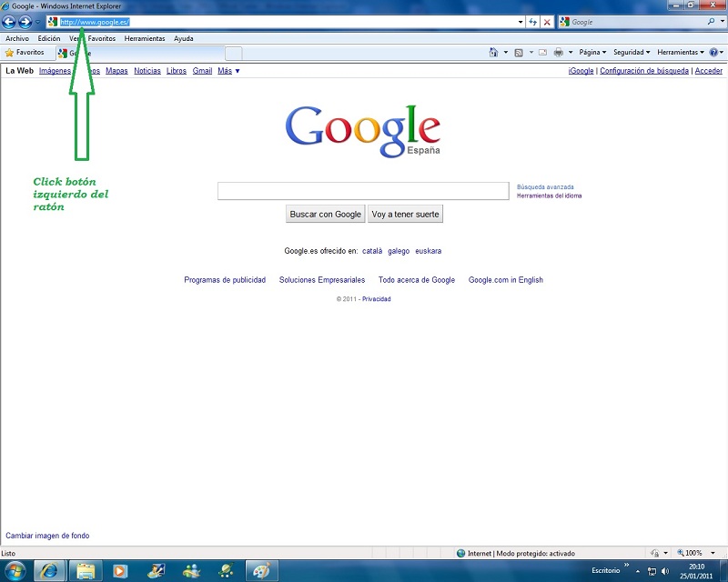Open the Mapas link
Image resolution: width=728 pixels, height=582 pixels.
[116, 71]
